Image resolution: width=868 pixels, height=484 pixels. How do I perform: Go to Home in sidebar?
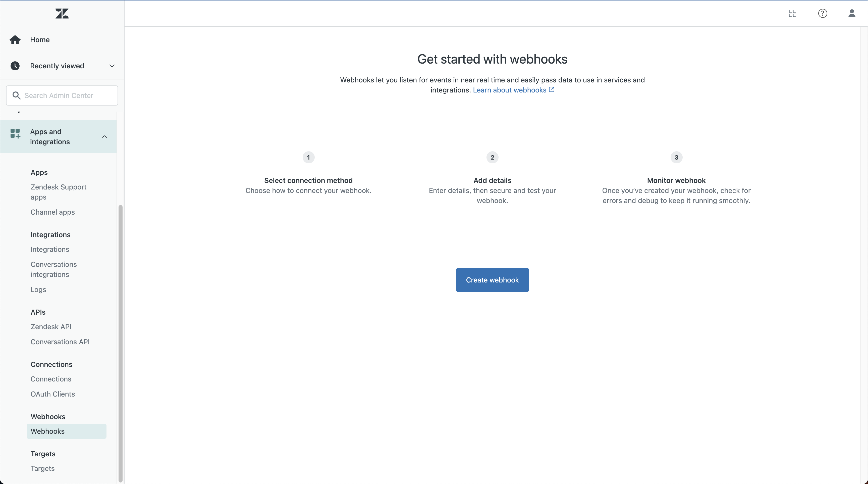coord(40,40)
